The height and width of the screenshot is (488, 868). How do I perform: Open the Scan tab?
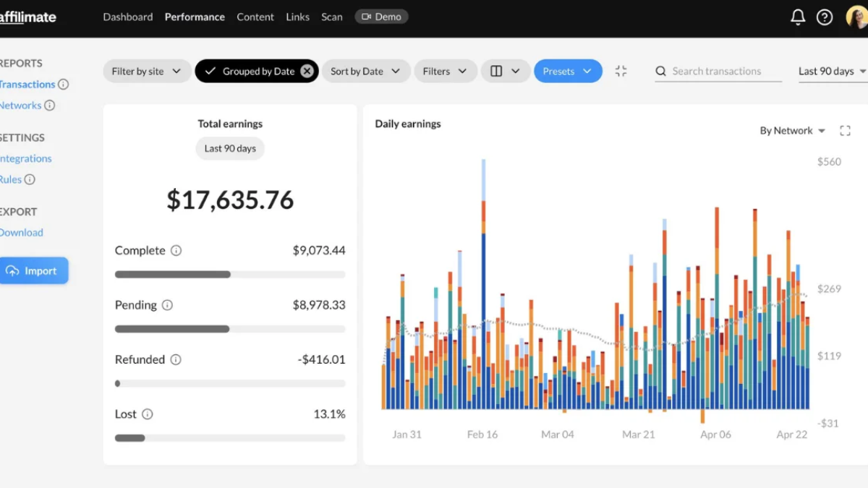click(332, 17)
